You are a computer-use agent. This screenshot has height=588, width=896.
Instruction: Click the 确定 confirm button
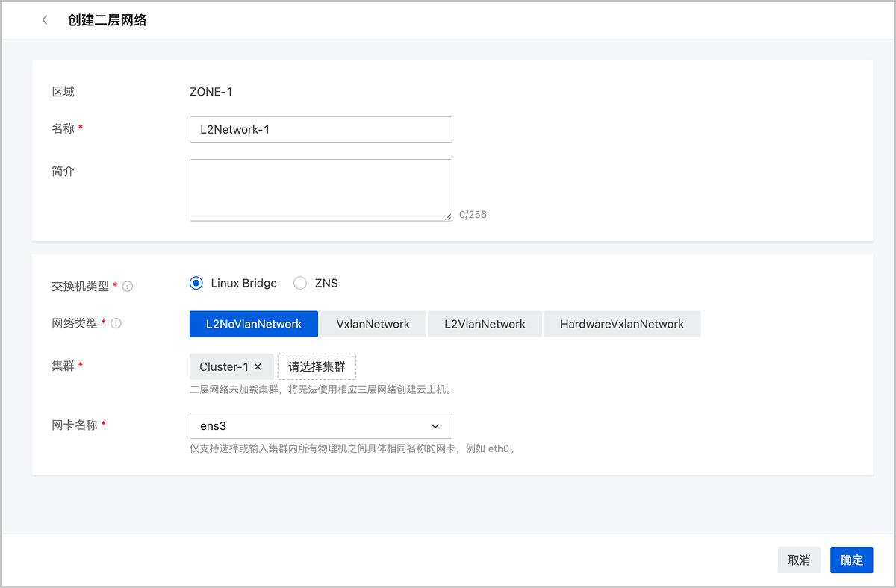tap(852, 560)
